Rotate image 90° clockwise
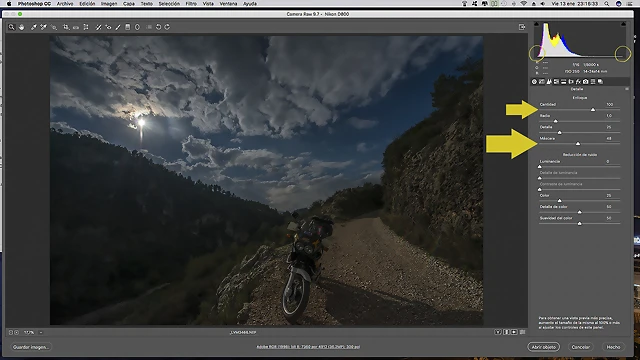 tap(167, 27)
